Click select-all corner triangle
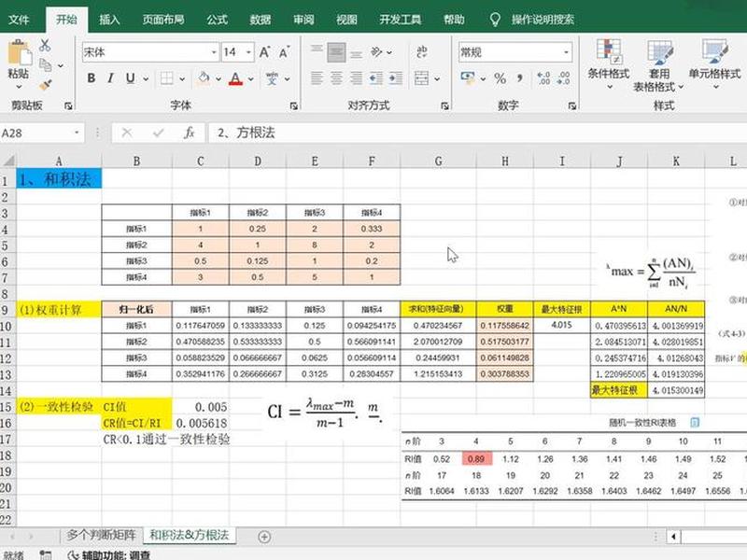 pos(8,161)
